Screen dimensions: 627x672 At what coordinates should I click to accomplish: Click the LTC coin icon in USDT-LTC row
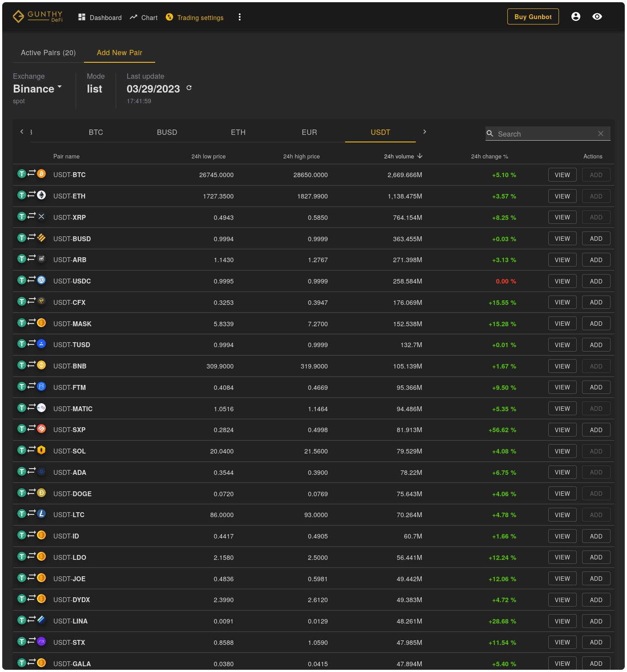[41, 514]
